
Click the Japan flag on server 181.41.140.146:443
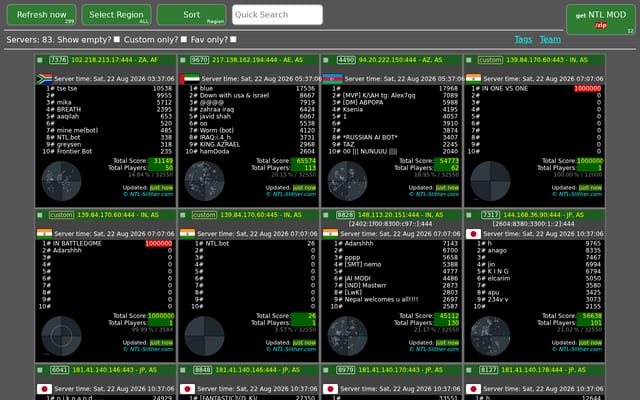(x=44, y=389)
